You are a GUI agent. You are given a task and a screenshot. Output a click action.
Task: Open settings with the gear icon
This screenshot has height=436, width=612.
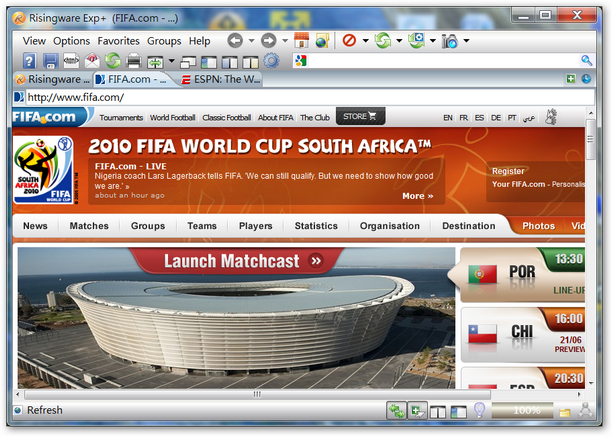click(x=271, y=61)
